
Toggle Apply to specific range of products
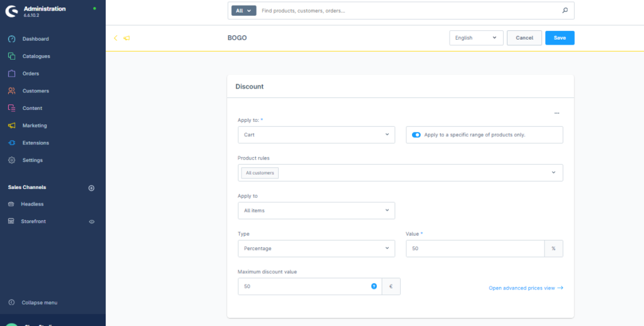416,135
